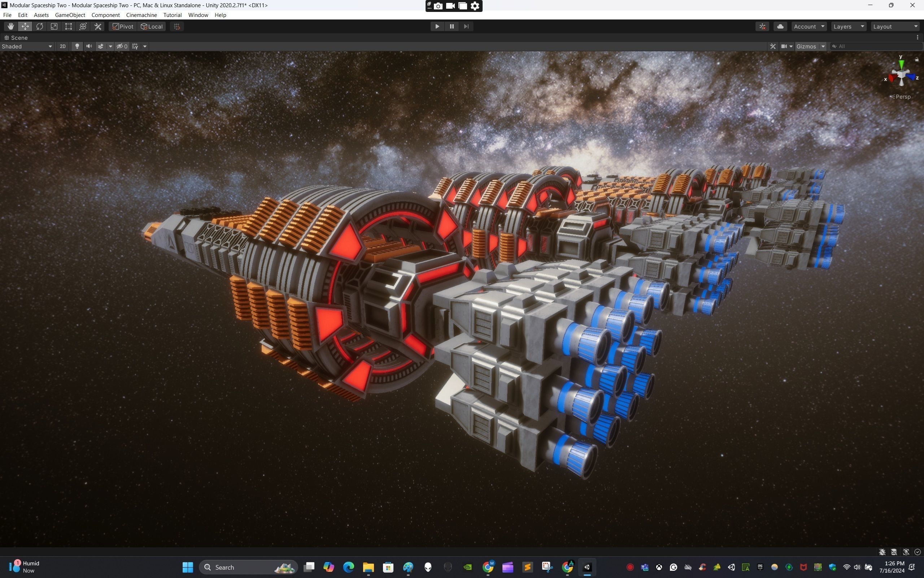
Task: Expand grid settings dropdown arrow
Action: pyautogui.click(x=145, y=46)
